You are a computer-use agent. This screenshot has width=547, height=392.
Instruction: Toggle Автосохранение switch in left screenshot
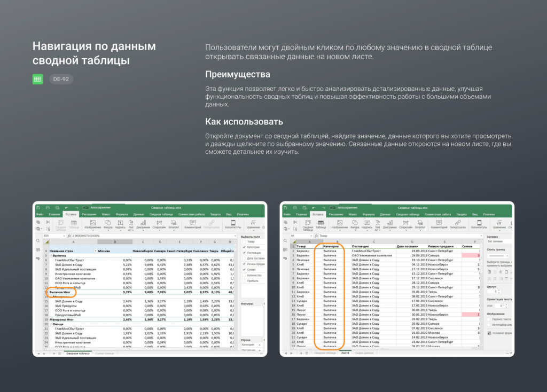[x=85, y=207]
